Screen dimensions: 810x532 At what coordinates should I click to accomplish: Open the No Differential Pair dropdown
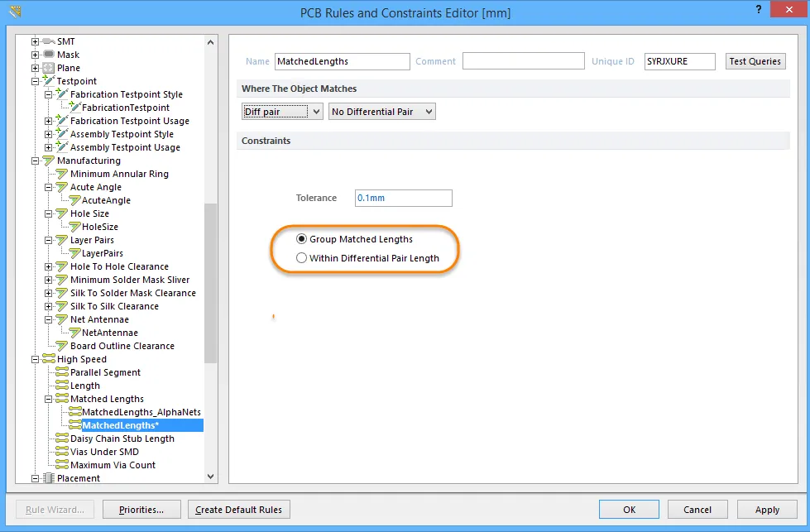coord(381,112)
